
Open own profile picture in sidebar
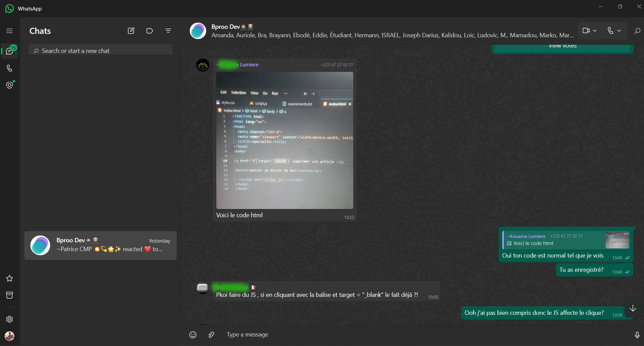pos(9,336)
